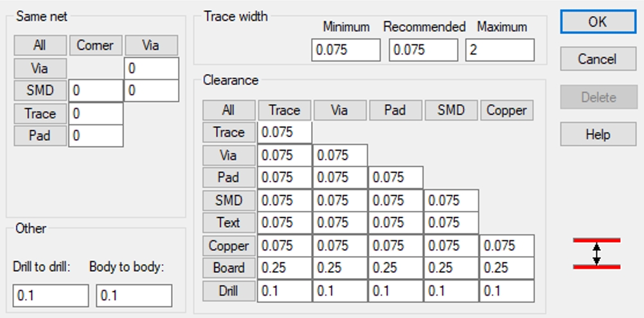Click the Same net SMD row button

click(x=40, y=91)
